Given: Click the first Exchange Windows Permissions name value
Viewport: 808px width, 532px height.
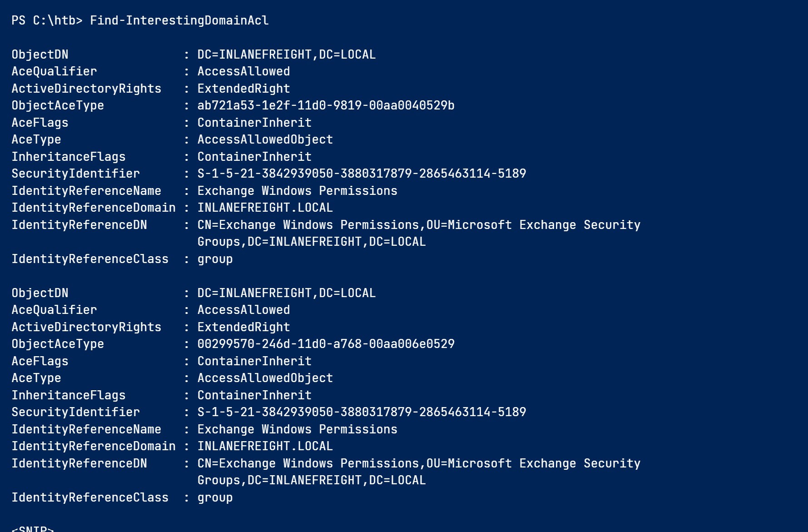Looking at the screenshot, I should 297,191.
